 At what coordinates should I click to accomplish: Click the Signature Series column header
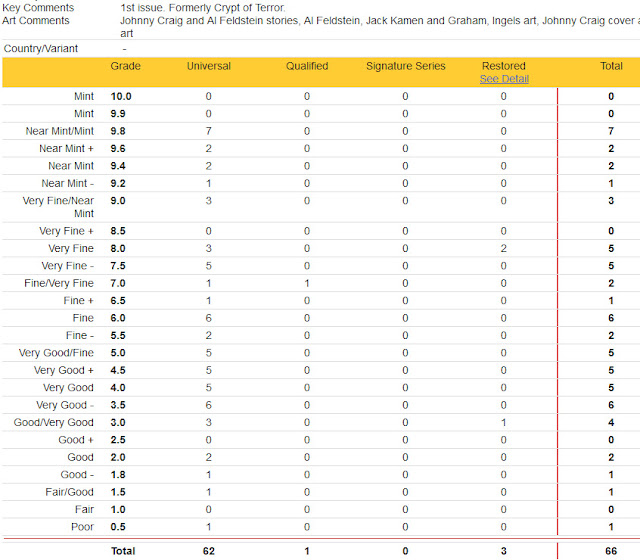tap(405, 66)
